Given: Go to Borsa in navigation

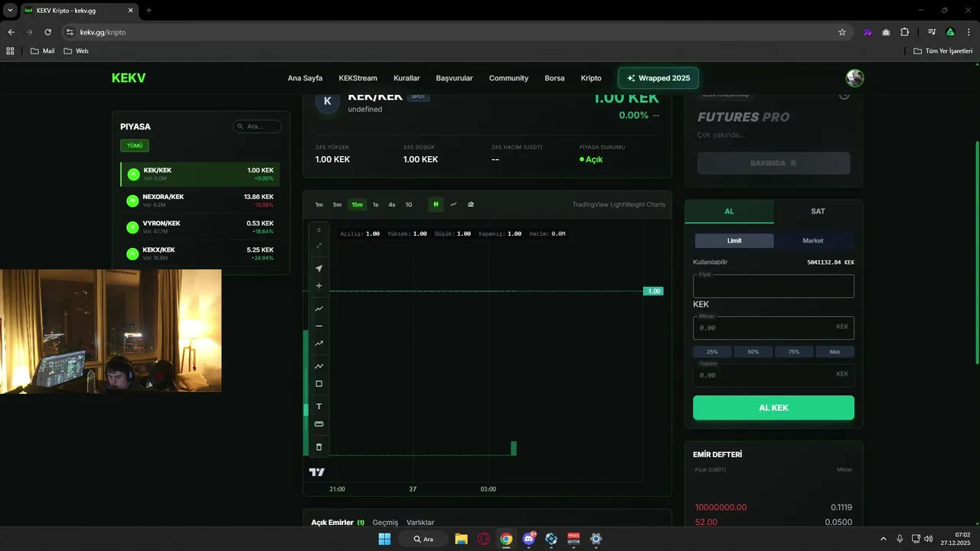Looking at the screenshot, I should tap(554, 78).
